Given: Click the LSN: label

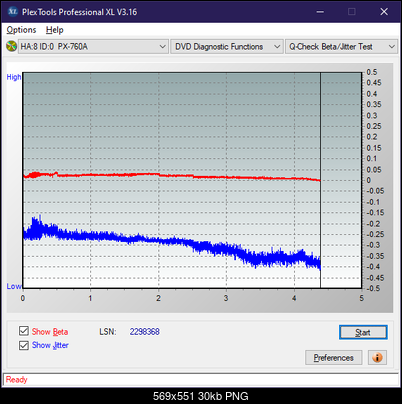Looking at the screenshot, I should point(108,332).
